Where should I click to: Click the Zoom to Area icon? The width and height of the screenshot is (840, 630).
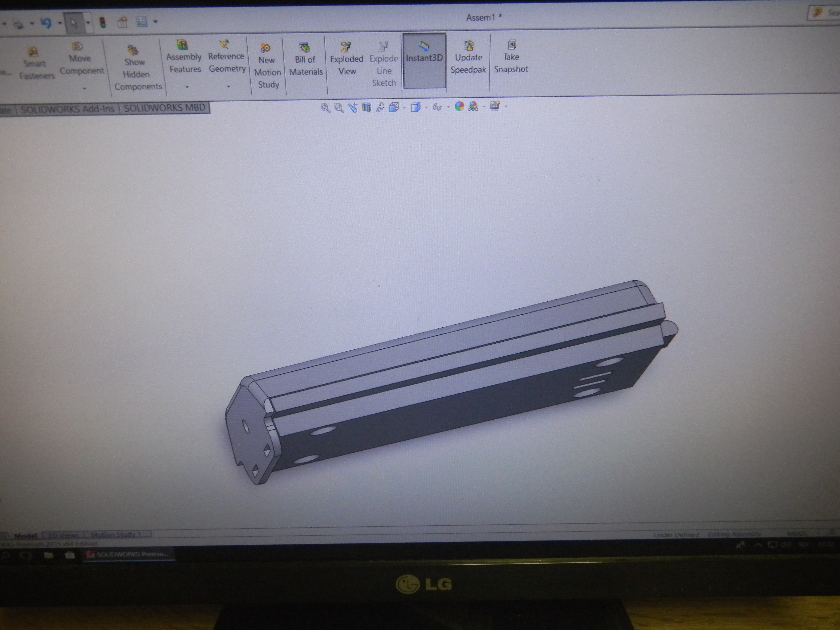(339, 108)
